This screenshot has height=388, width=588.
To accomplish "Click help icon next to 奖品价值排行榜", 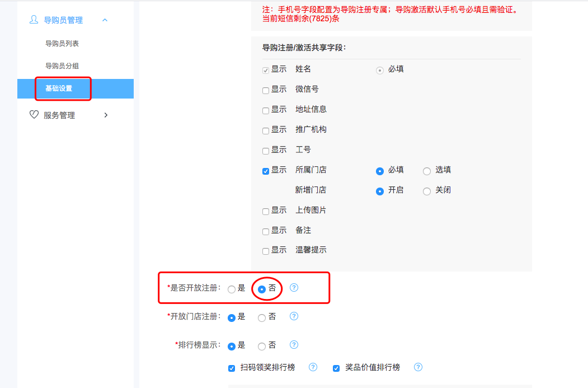I will tap(418, 367).
